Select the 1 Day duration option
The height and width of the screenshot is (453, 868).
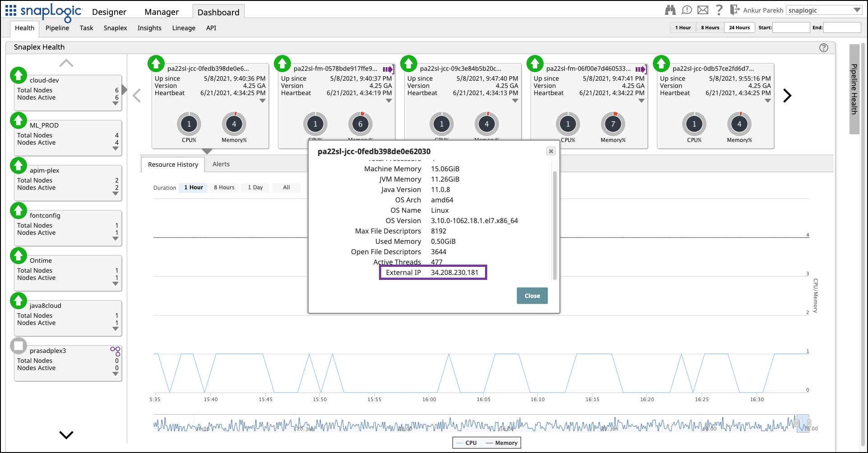tap(255, 188)
